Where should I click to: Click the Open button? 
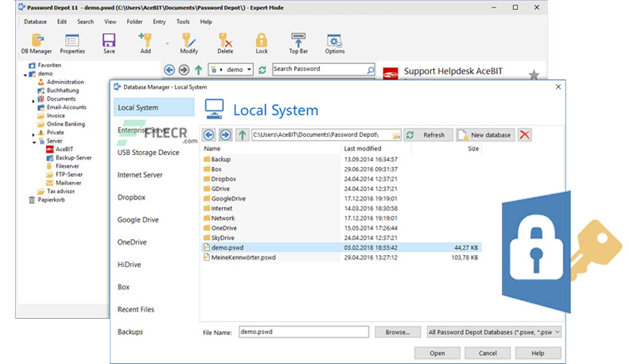click(437, 353)
